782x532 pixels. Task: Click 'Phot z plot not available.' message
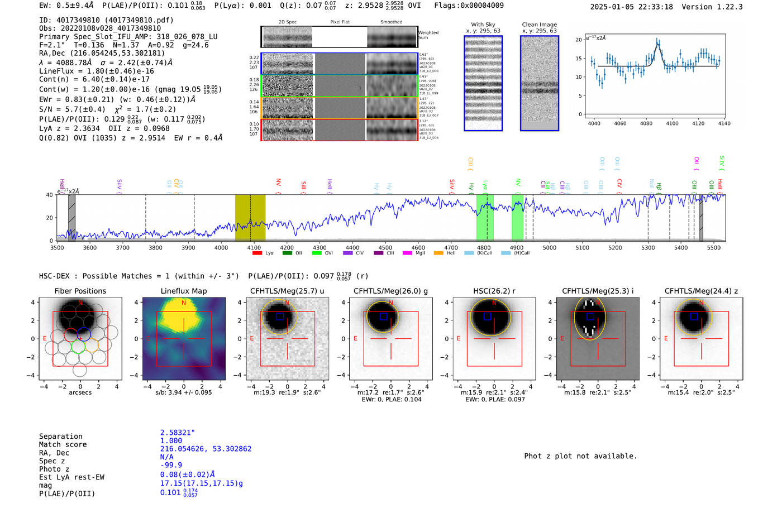[580, 456]
